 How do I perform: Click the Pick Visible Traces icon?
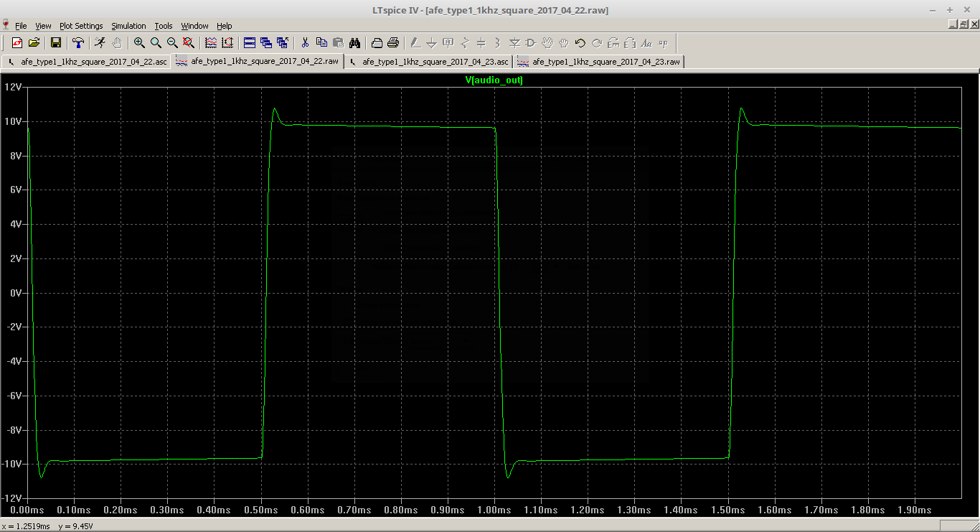211,43
